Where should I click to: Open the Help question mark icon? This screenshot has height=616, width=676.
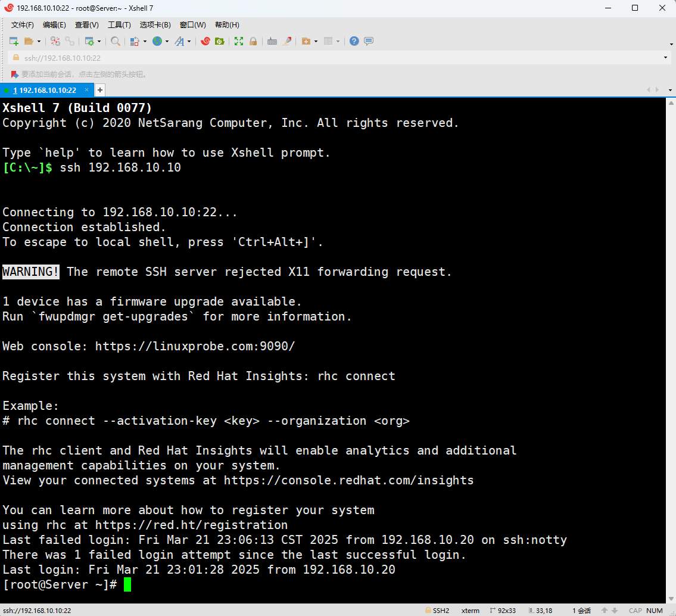[354, 41]
